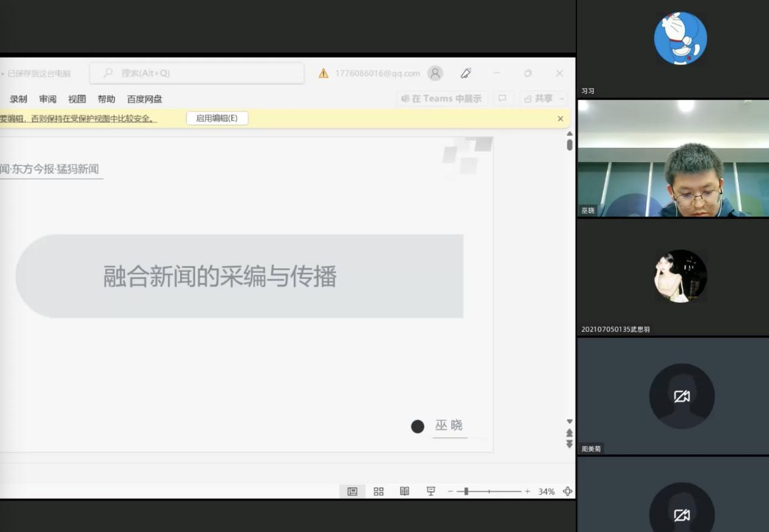
Task: Go to next slide using double-arrow button
Action: pos(569,444)
